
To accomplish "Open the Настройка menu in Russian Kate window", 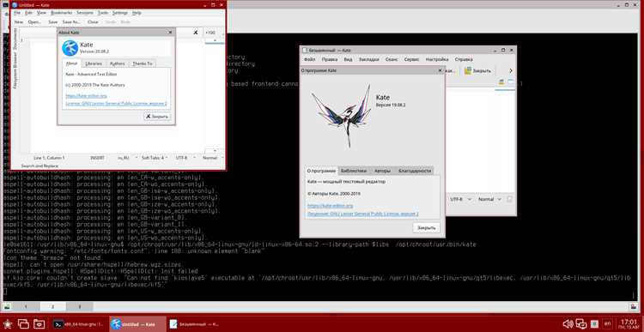I will (x=437, y=59).
